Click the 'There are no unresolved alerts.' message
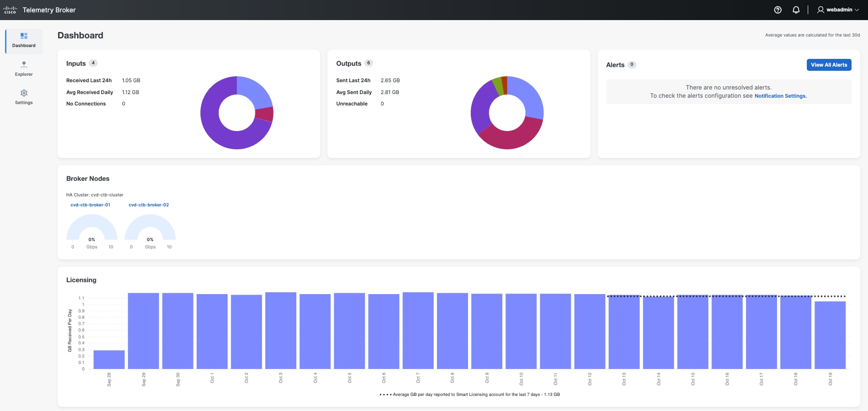The image size is (868, 411). coord(729,88)
